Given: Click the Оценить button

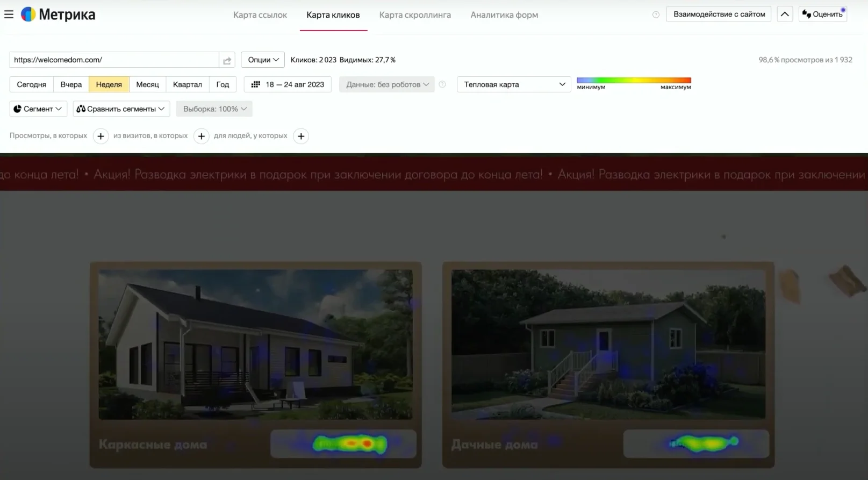Looking at the screenshot, I should [x=823, y=15].
